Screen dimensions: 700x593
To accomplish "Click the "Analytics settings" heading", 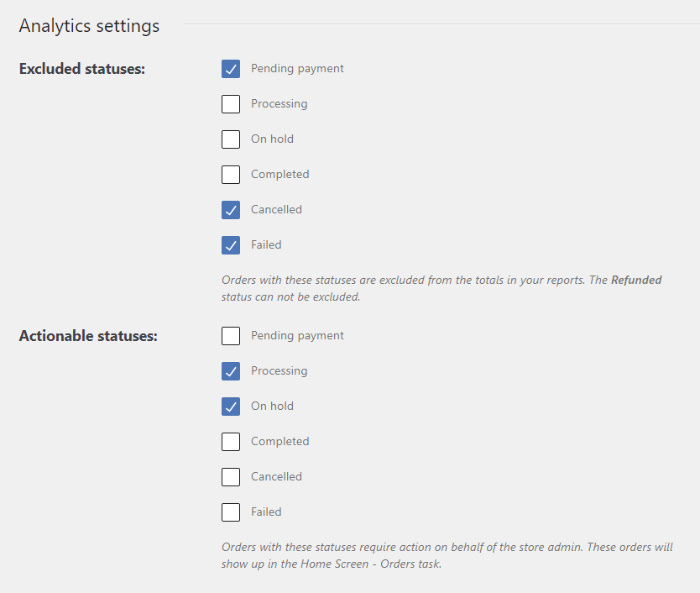I will click(89, 26).
